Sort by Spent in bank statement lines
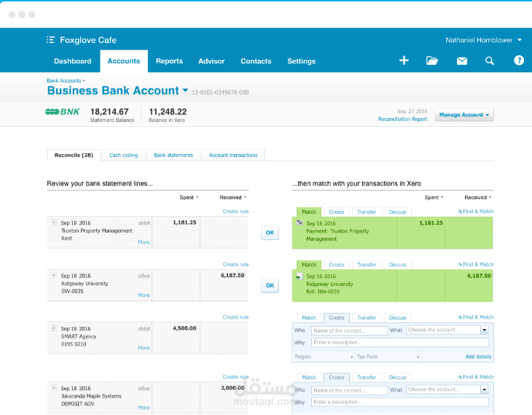 tap(189, 198)
